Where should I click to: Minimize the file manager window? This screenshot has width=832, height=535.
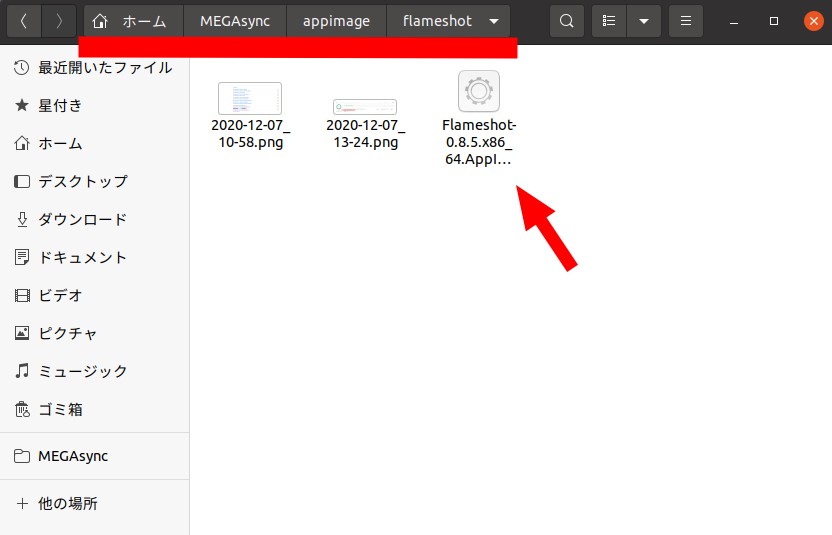(x=734, y=22)
